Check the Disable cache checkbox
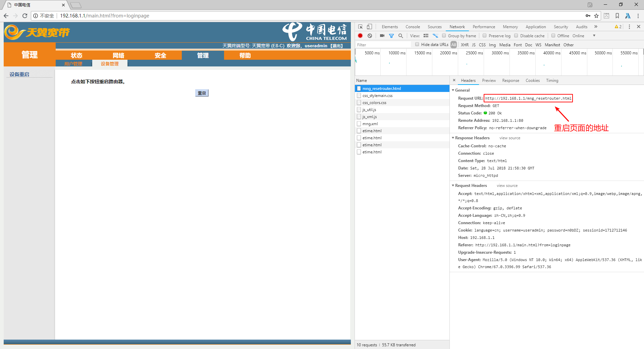This screenshot has width=644, height=349. click(516, 36)
